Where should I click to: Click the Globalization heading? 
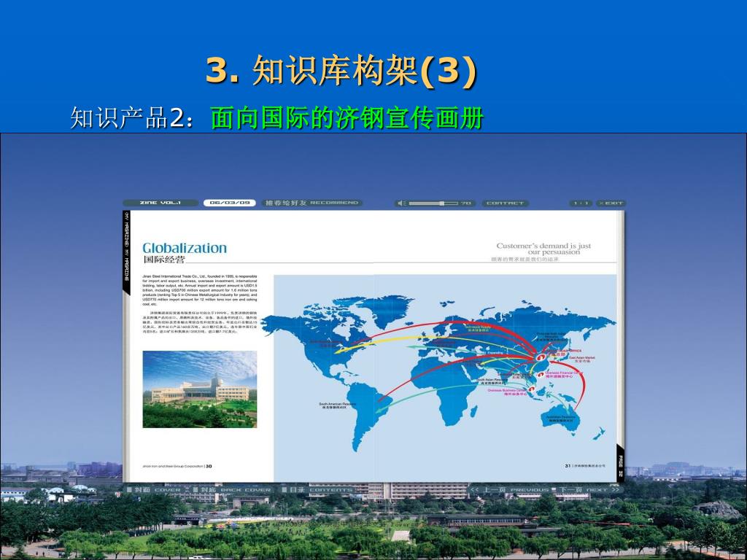[185, 248]
